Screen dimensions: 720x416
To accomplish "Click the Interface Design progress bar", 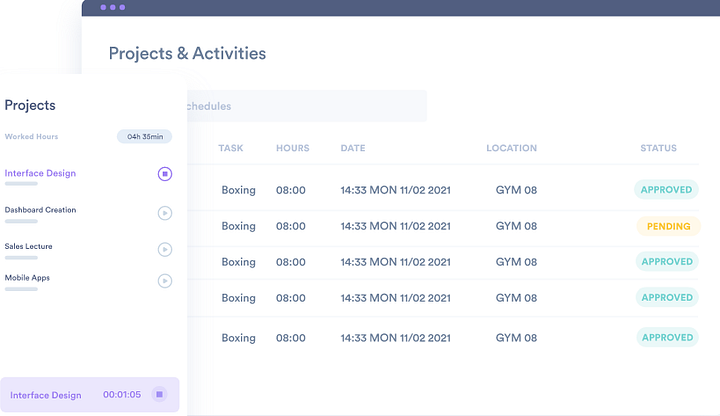I will pos(21,184).
